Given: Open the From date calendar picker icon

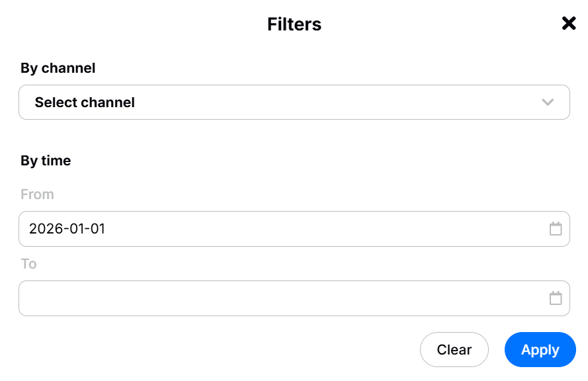Looking at the screenshot, I should pyautogui.click(x=556, y=229).
